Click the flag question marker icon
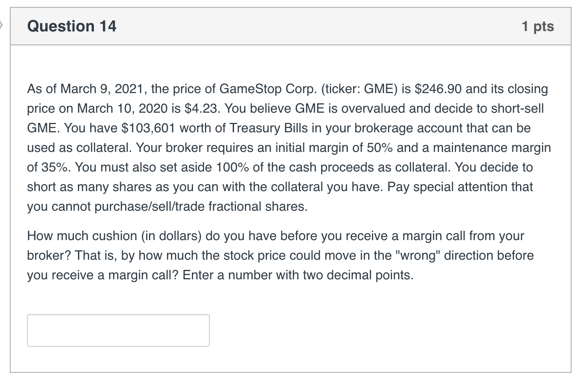 point(2,26)
